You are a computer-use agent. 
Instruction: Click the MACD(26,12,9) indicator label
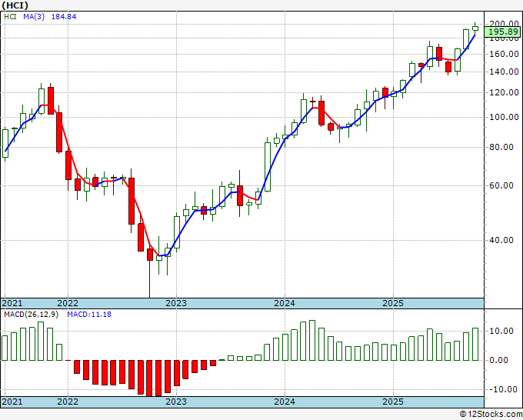(x=31, y=315)
